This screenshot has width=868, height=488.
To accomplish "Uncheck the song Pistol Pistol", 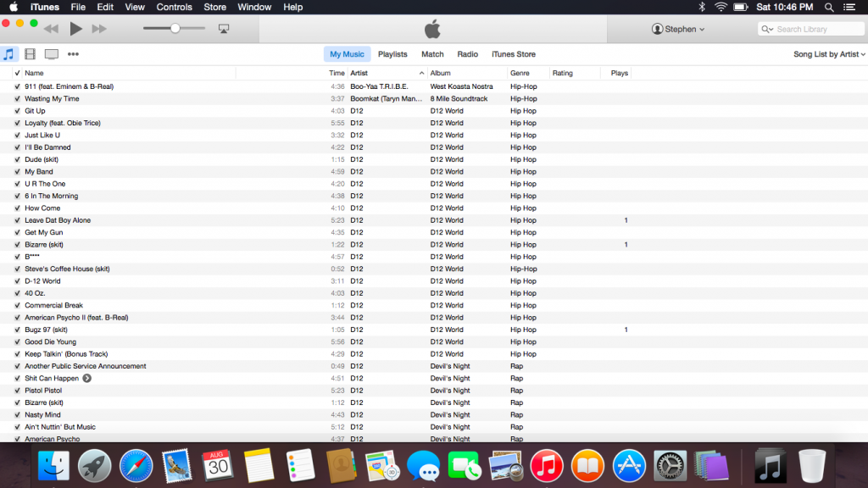I will coord(17,391).
